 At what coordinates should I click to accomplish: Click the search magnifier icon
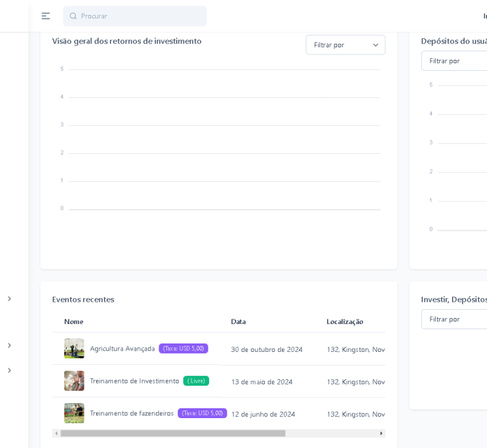click(x=73, y=16)
